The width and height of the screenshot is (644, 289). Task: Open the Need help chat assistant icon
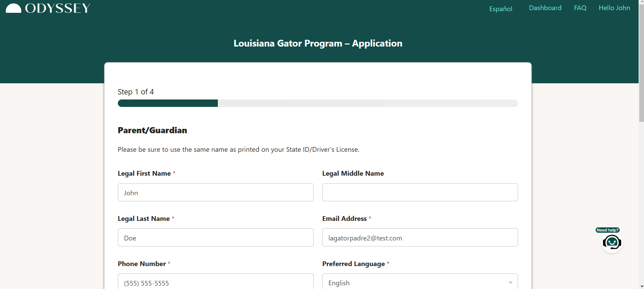(x=612, y=242)
